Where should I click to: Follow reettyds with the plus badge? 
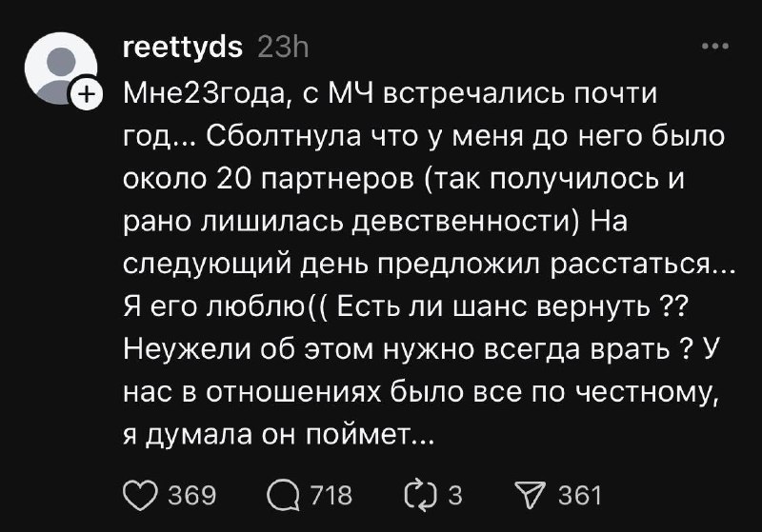[87, 95]
